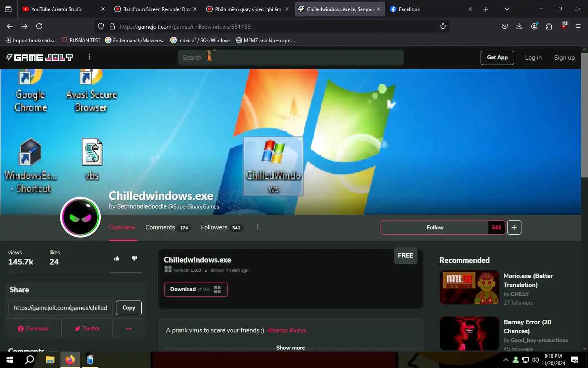This screenshot has width=588, height=368.
Task: Dislike the game with thumbs down icon
Action: [134, 258]
